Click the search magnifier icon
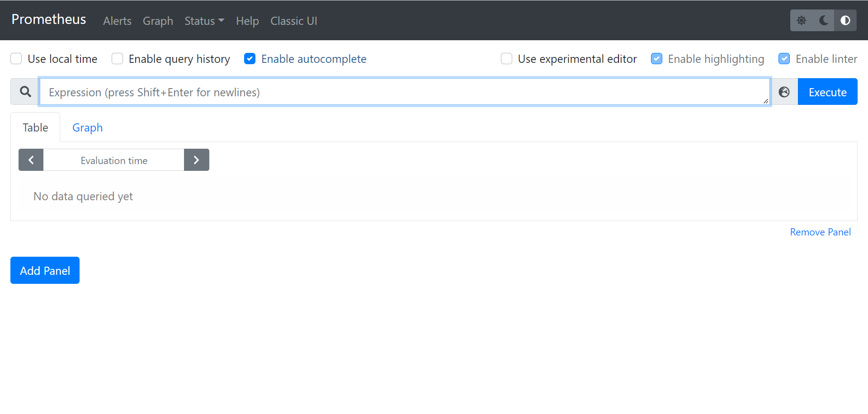 25,92
